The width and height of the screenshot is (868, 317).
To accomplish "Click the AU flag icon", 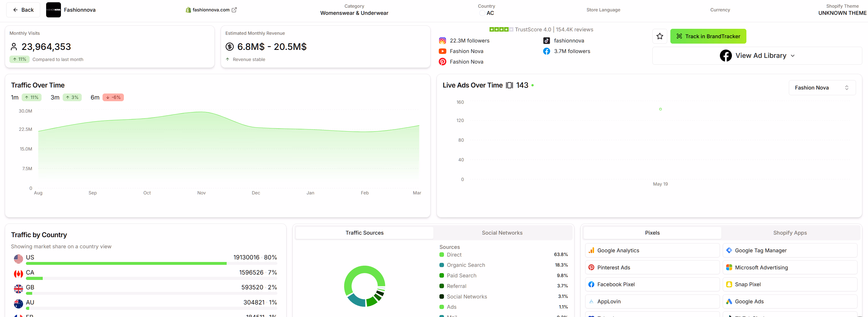I will (19, 304).
